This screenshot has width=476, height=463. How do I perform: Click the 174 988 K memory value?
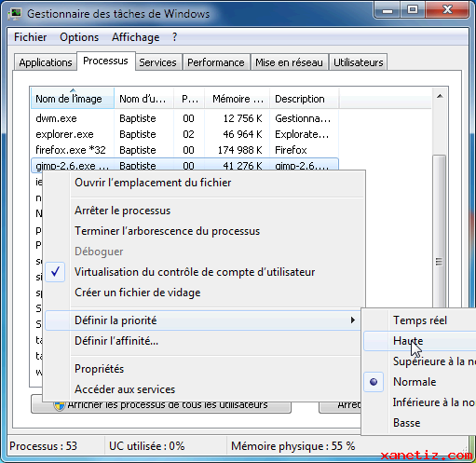tap(240, 150)
